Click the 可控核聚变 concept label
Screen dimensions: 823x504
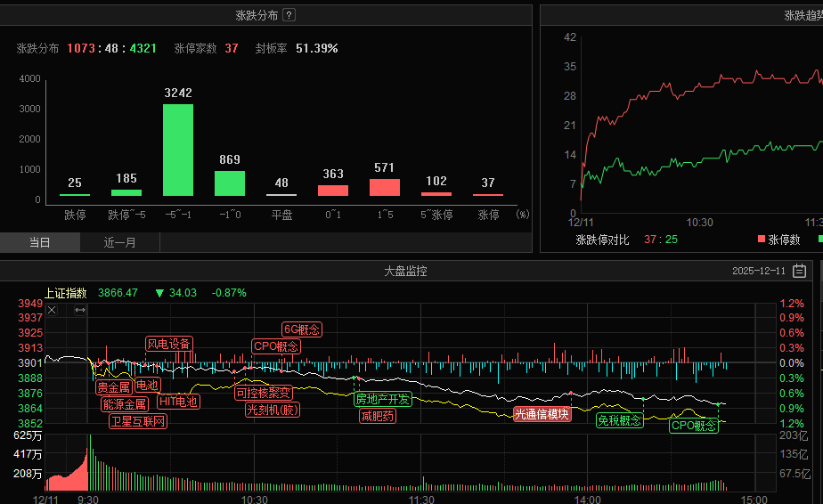pos(263,393)
